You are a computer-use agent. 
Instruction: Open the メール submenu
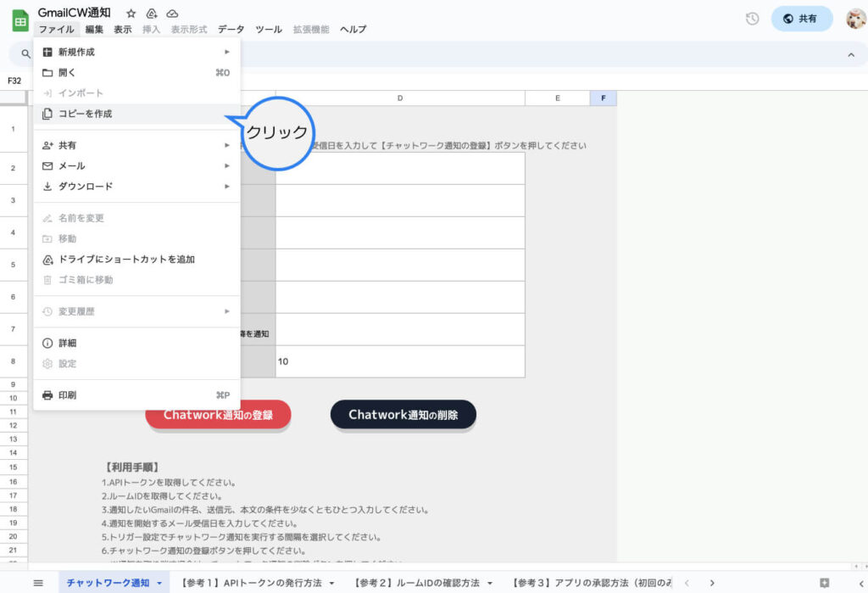point(136,165)
